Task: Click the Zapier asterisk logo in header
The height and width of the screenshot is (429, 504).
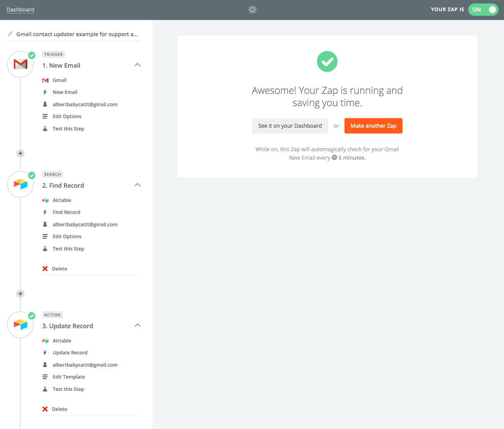Action: (252, 10)
